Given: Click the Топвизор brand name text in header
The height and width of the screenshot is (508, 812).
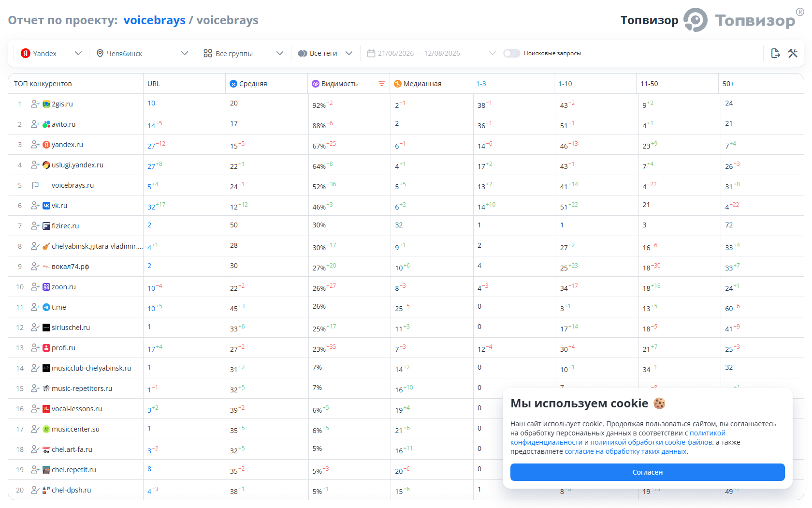Looking at the screenshot, I should click(x=649, y=20).
